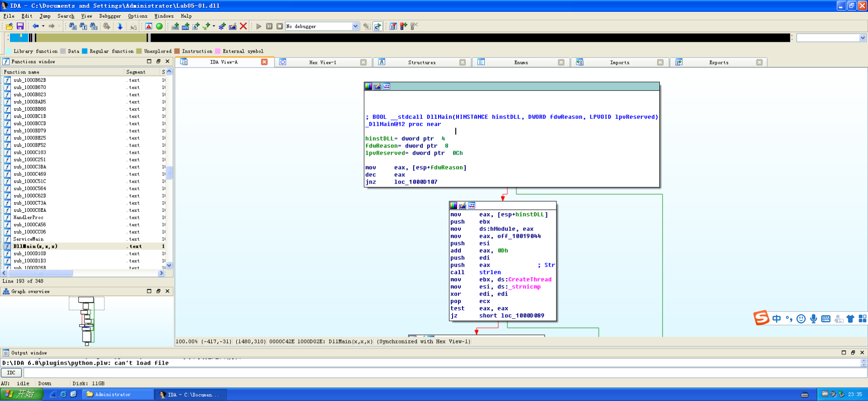The image size is (868, 401).
Task: Click the blue down arrow jump icon
Action: (120, 26)
